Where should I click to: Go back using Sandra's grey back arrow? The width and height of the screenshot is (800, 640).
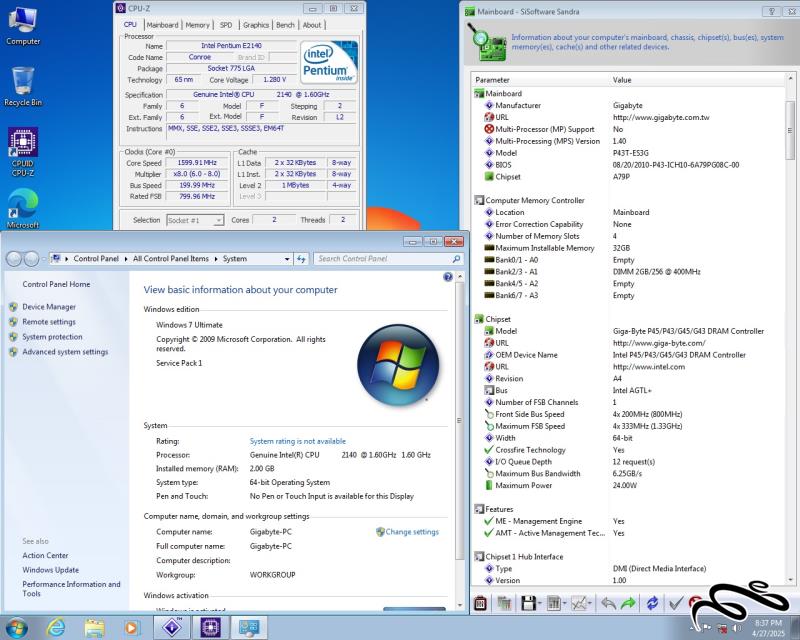[x=608, y=603]
